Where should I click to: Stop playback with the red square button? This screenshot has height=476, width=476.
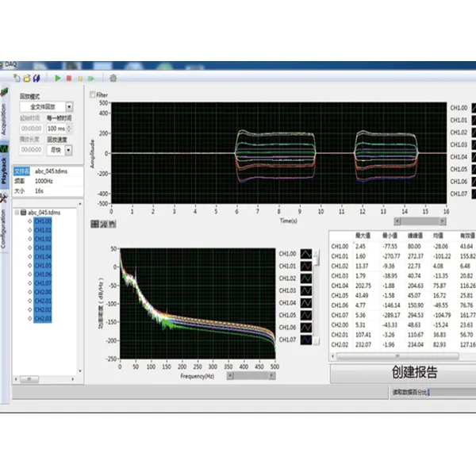point(69,79)
